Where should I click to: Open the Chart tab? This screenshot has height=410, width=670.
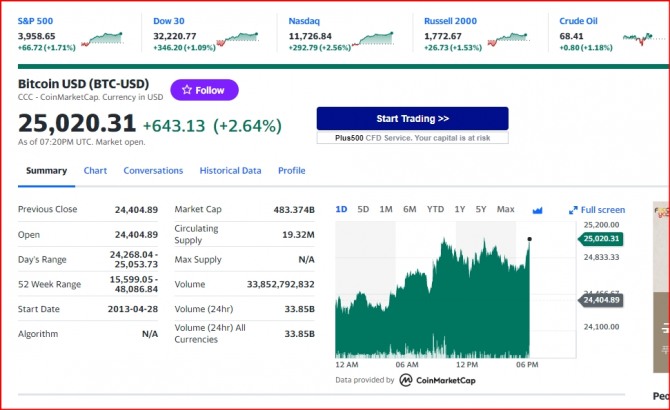point(95,170)
